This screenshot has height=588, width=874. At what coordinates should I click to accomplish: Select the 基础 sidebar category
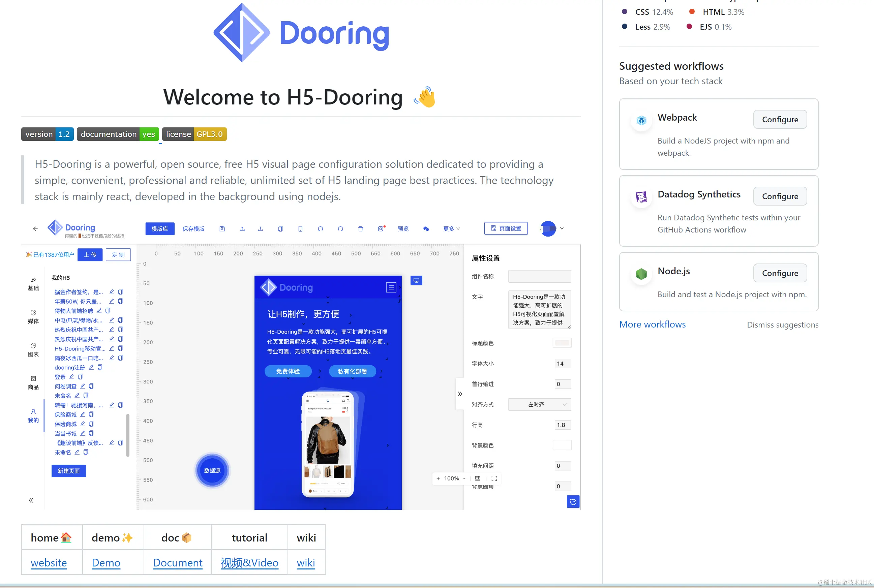pos(33,284)
